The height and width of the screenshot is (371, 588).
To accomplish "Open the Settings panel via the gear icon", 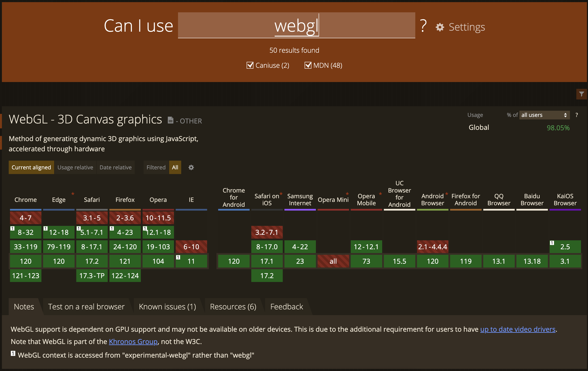I will click(440, 27).
